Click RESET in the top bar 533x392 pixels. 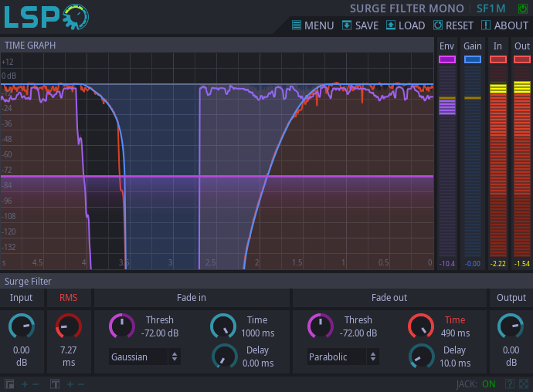click(x=453, y=25)
